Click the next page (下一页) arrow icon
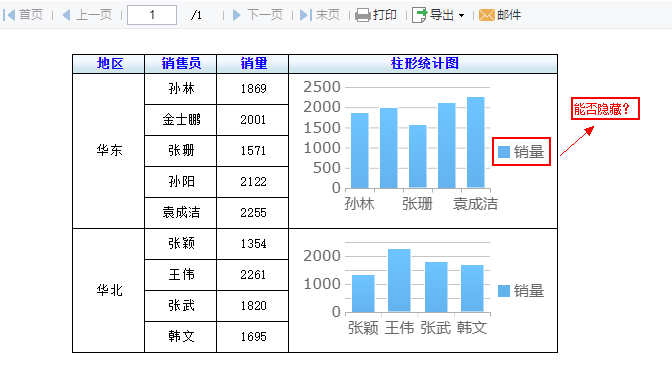 tap(237, 15)
